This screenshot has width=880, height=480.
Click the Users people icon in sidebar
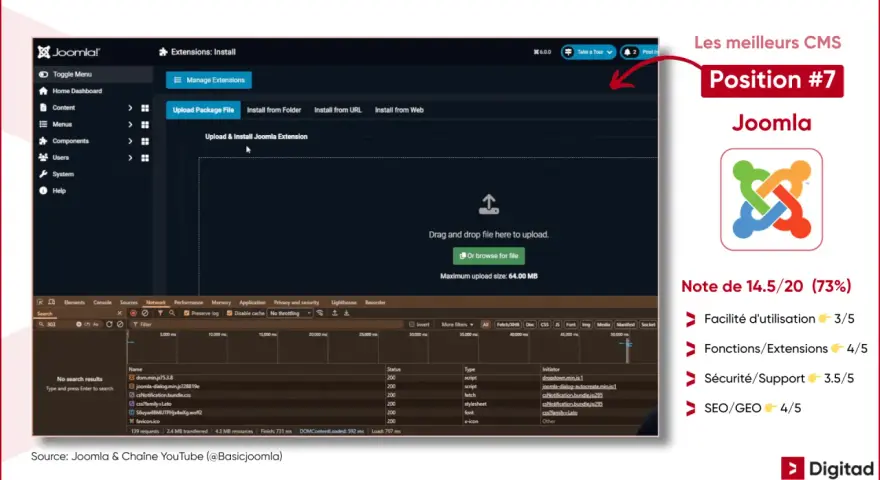click(x=43, y=157)
